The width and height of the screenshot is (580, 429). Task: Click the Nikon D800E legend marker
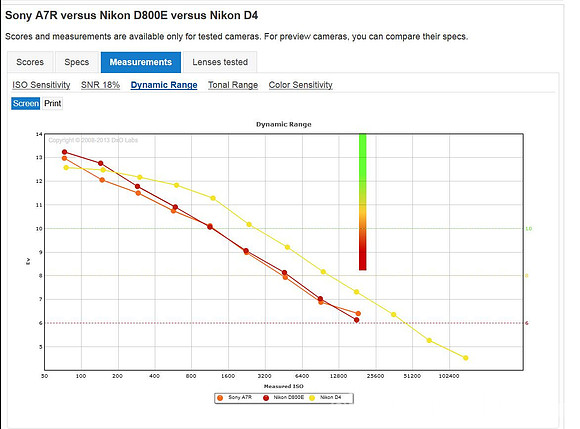pyautogui.click(x=266, y=398)
